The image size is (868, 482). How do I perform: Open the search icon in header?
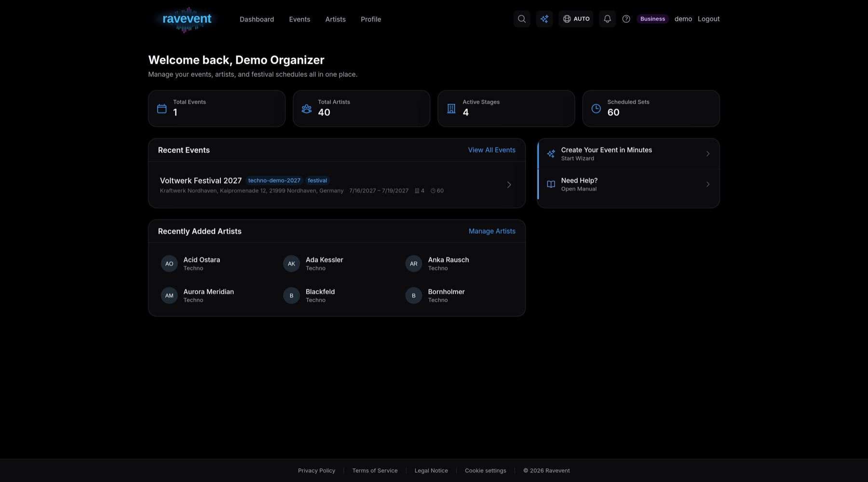522,19
